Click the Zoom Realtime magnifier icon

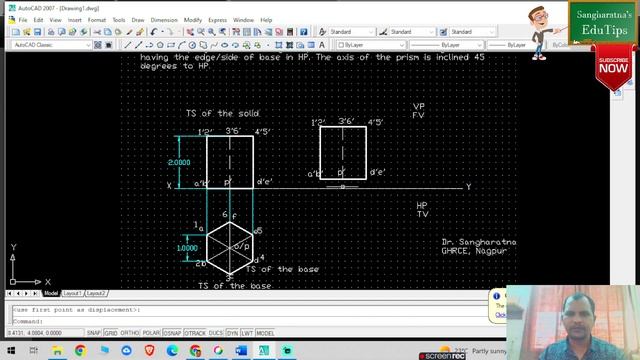(201, 32)
